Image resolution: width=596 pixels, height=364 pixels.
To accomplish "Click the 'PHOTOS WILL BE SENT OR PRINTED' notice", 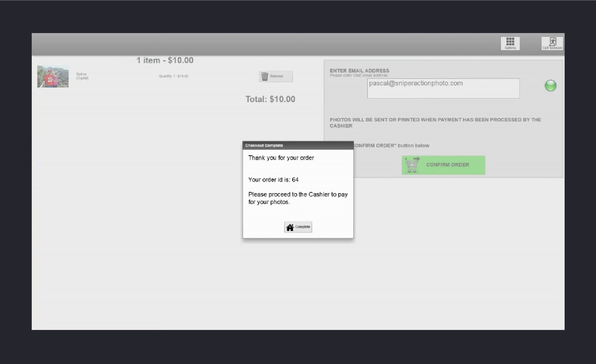I will tap(435, 123).
